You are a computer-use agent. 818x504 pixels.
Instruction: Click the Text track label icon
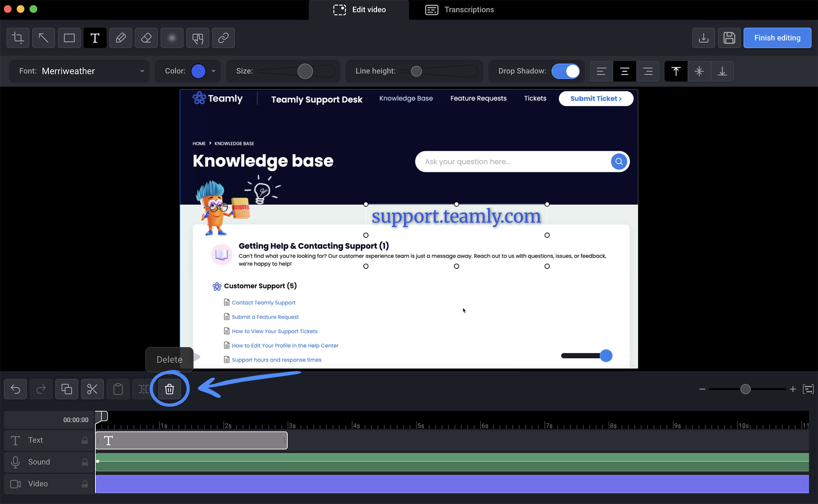tap(15, 440)
